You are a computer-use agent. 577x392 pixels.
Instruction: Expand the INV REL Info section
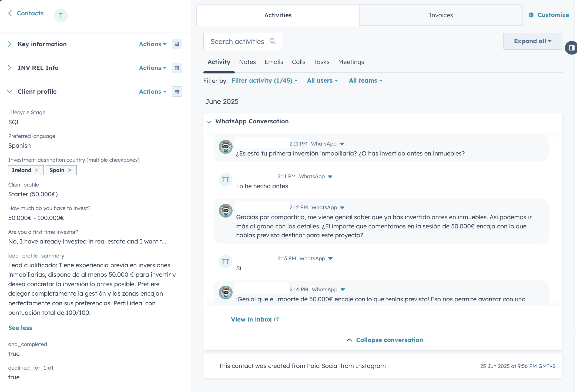[10, 68]
